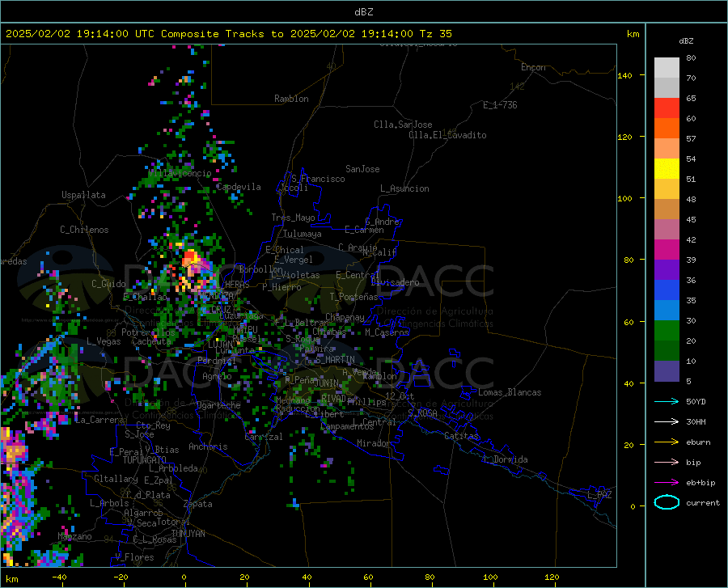Click the dBZ title at top center

pyautogui.click(x=363, y=12)
